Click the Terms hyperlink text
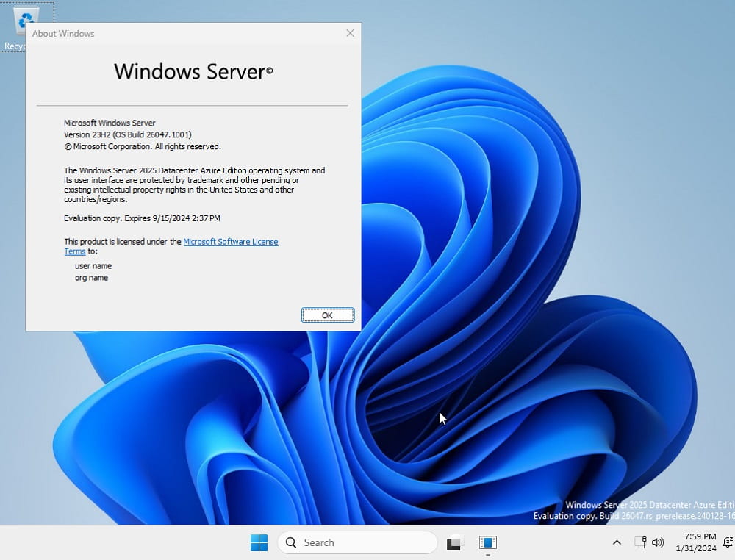This screenshot has height=560, width=735. 74,251
